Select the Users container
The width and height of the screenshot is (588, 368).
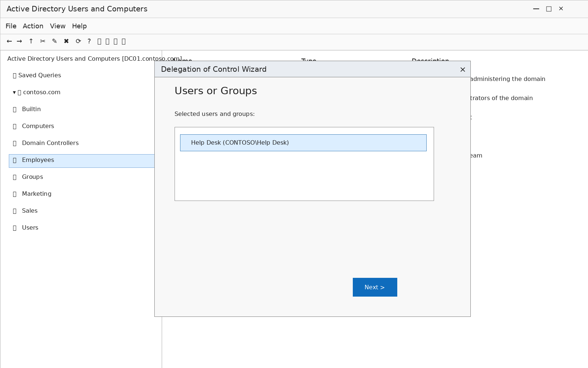pyautogui.click(x=30, y=228)
